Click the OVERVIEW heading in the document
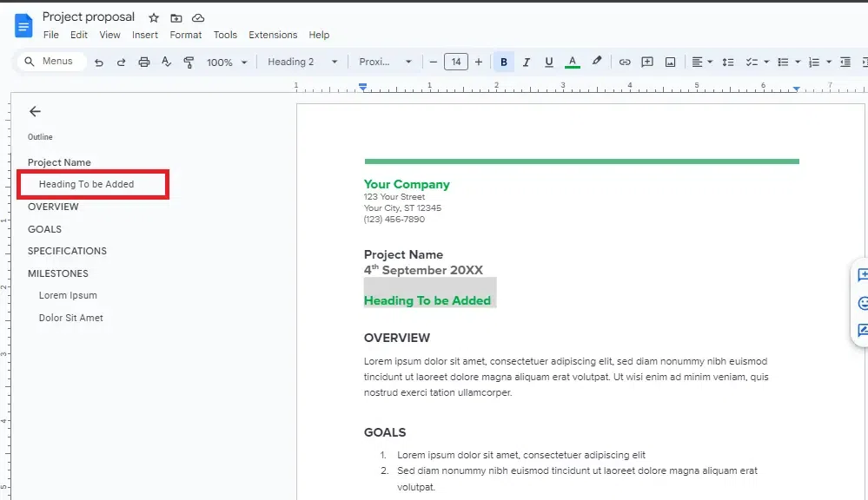868x500 pixels. 397,338
